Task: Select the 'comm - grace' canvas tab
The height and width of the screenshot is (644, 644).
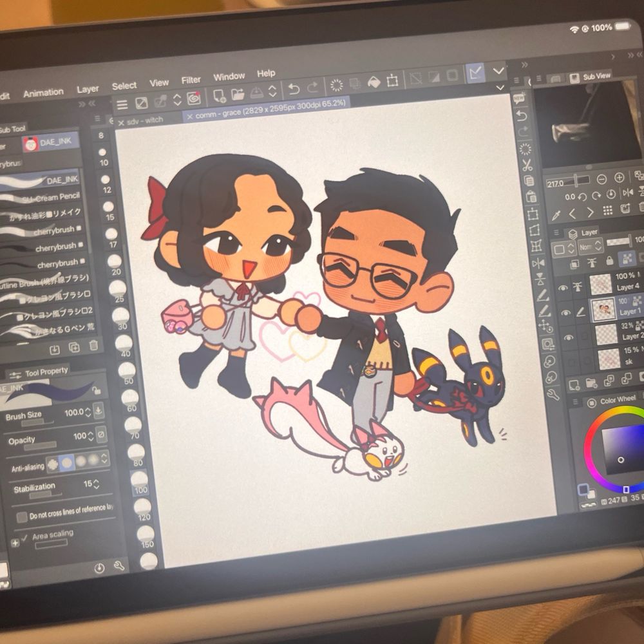Action: point(266,109)
